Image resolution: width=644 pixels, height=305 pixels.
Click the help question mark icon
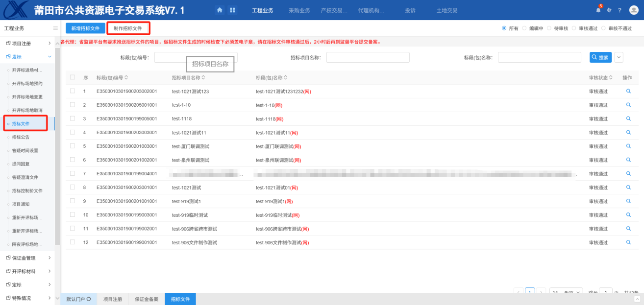click(619, 10)
